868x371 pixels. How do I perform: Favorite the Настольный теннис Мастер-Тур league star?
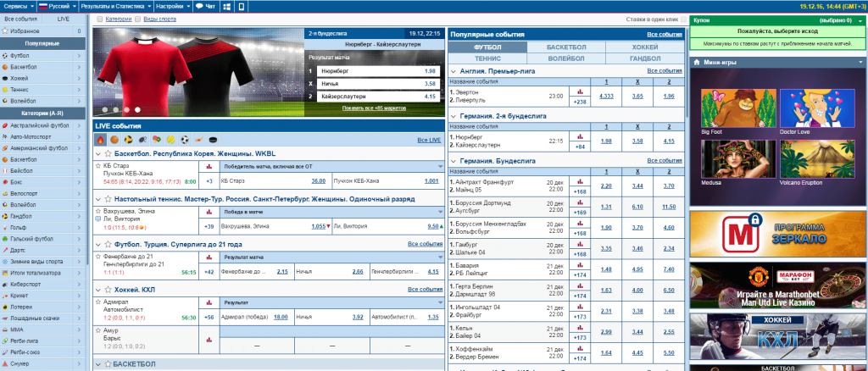pyautogui.click(x=108, y=199)
